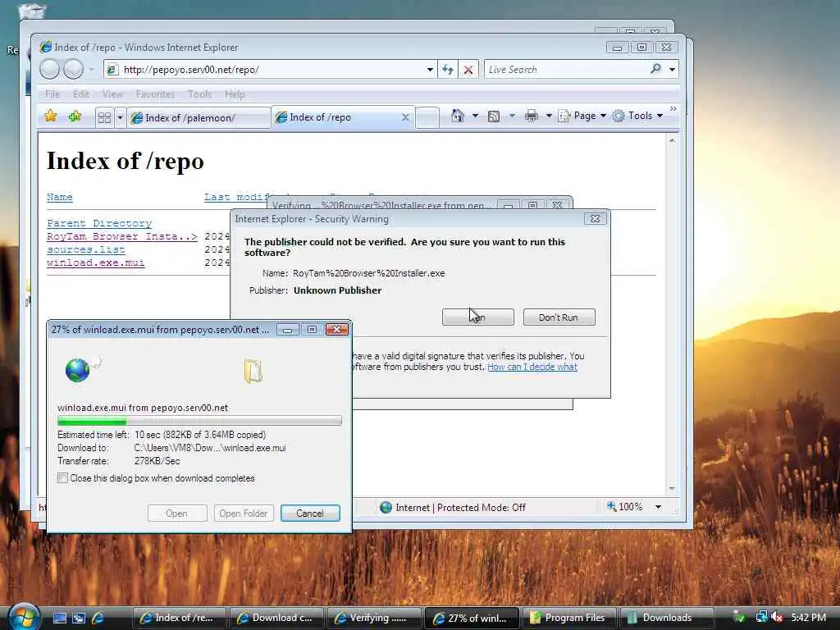Click the page scrollbar up arrow
Viewport: 840px width, 630px height.
[x=672, y=141]
